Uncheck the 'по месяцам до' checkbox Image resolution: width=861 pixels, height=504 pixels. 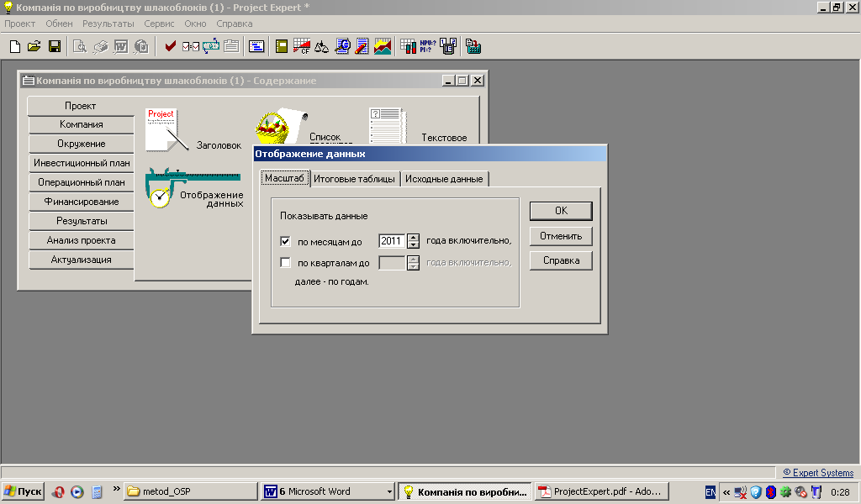(286, 241)
